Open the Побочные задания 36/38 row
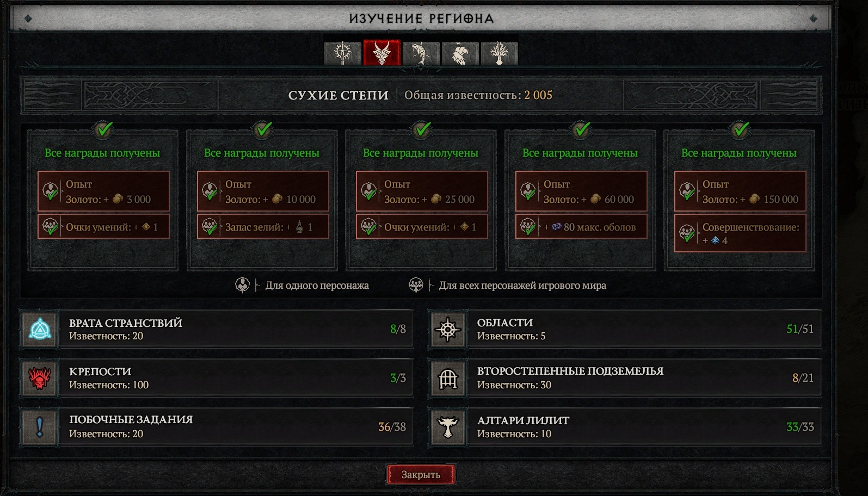The height and width of the screenshot is (496, 868). (217, 427)
